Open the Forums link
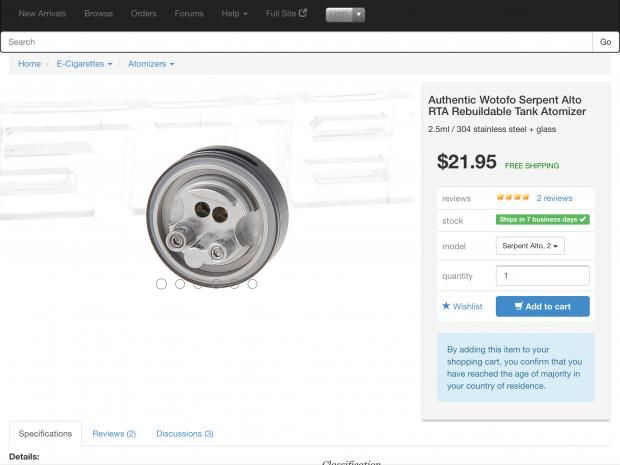 [189, 13]
